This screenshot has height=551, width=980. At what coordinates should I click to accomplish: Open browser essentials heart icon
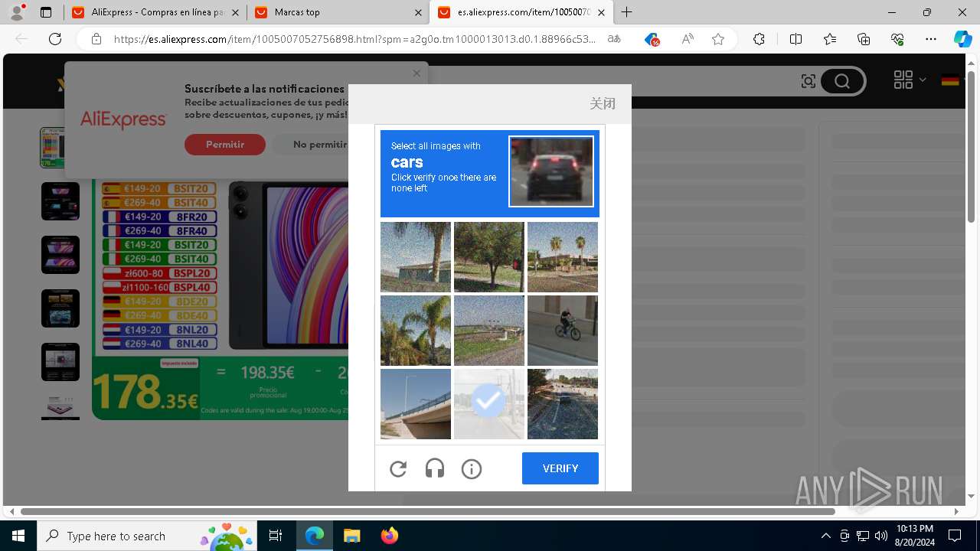coord(897,39)
